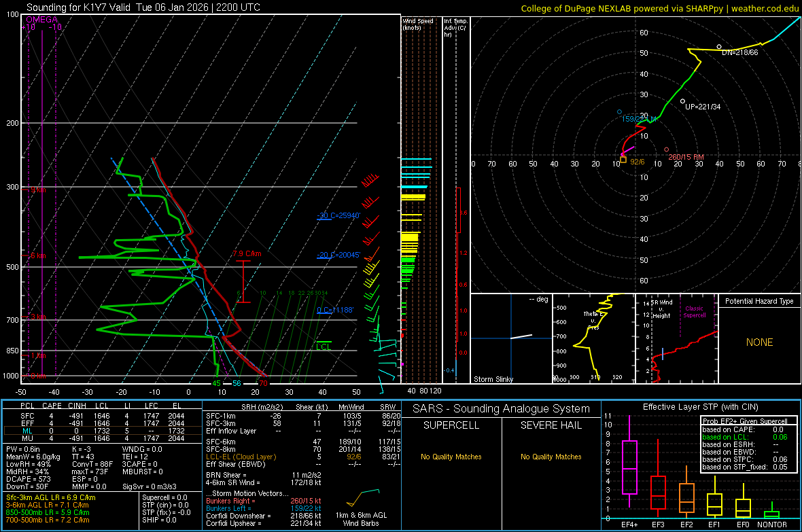Viewport: 802px width, 532px height.
Task: Click the cyan 56 wet-bulb value
Action: tap(237, 383)
